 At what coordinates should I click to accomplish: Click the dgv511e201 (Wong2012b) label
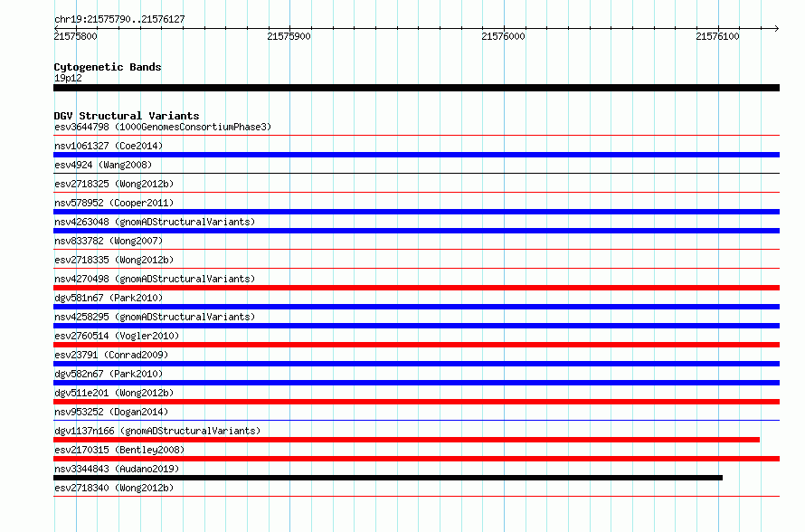coord(114,393)
